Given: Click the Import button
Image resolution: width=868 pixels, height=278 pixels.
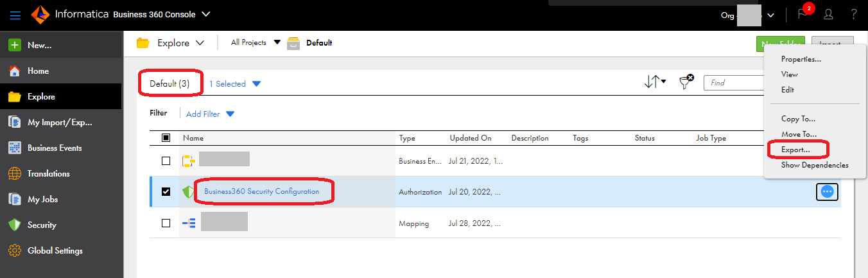Looking at the screenshot, I should point(833,44).
